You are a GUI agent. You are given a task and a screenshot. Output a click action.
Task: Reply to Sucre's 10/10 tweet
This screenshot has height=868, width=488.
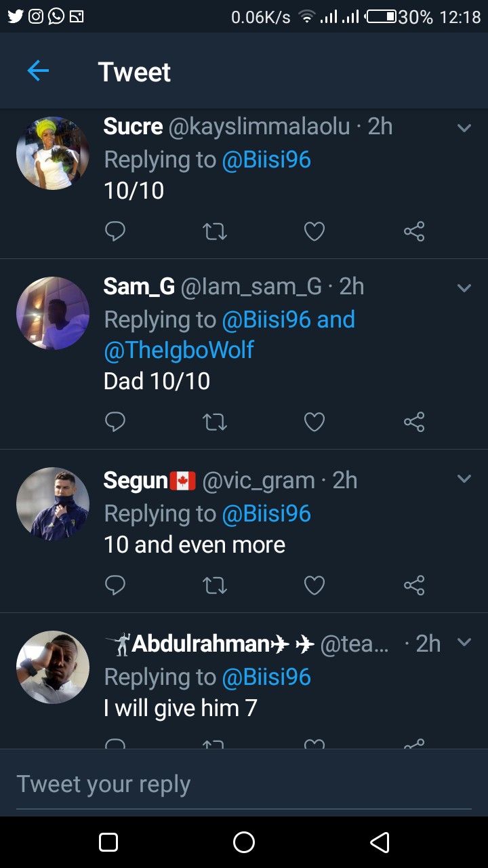pyautogui.click(x=115, y=232)
